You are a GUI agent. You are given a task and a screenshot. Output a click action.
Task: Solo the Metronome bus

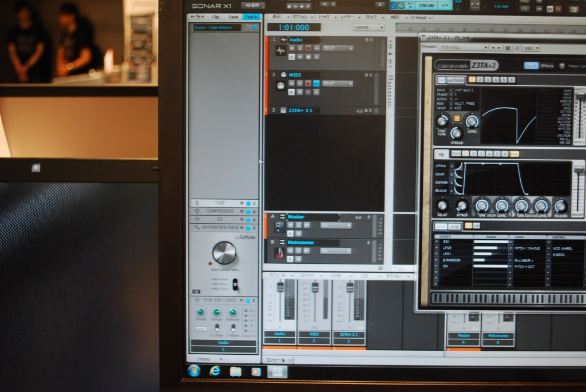pyautogui.click(x=298, y=251)
